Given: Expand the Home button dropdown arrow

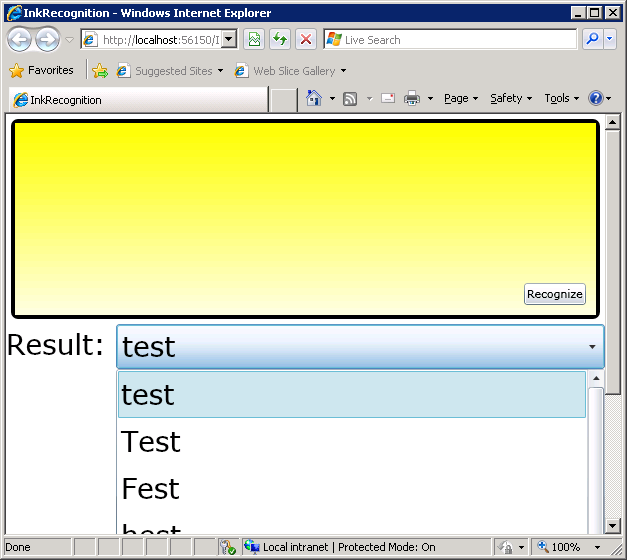Looking at the screenshot, I should coord(332,98).
